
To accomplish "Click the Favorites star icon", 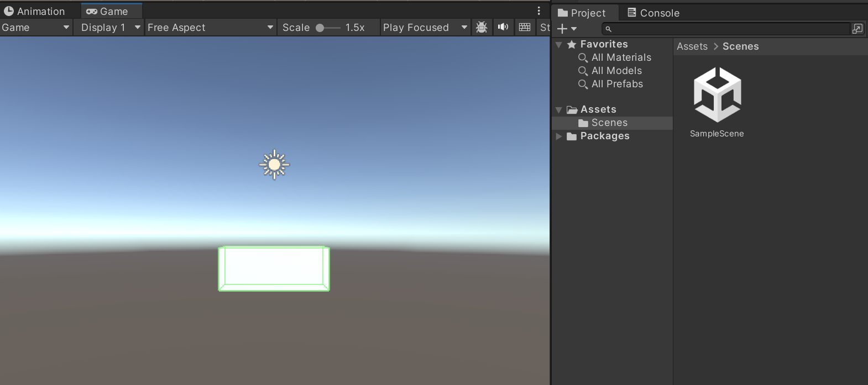I will (572, 44).
